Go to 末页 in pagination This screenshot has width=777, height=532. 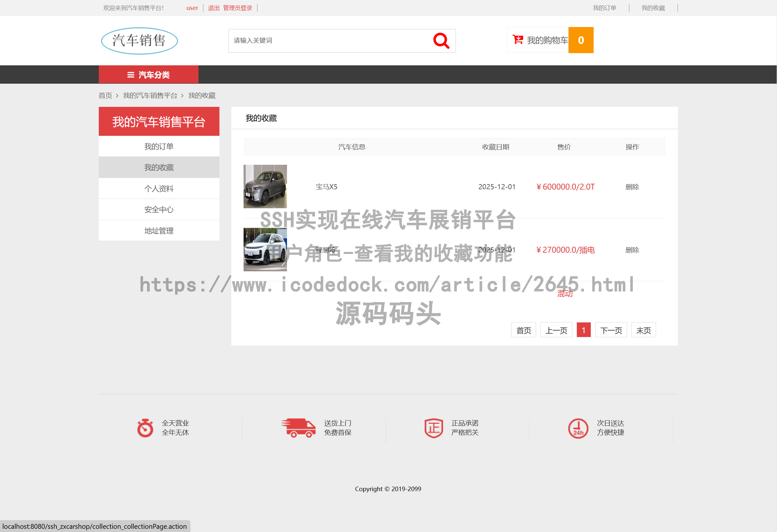(x=643, y=330)
